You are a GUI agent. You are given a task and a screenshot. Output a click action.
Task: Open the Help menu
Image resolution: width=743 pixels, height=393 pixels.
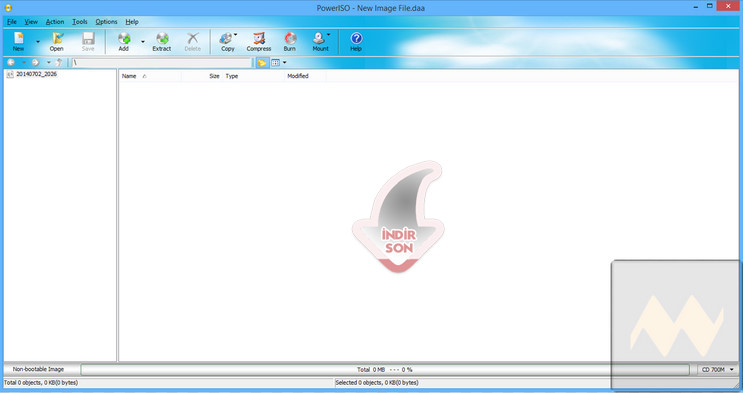coord(132,22)
